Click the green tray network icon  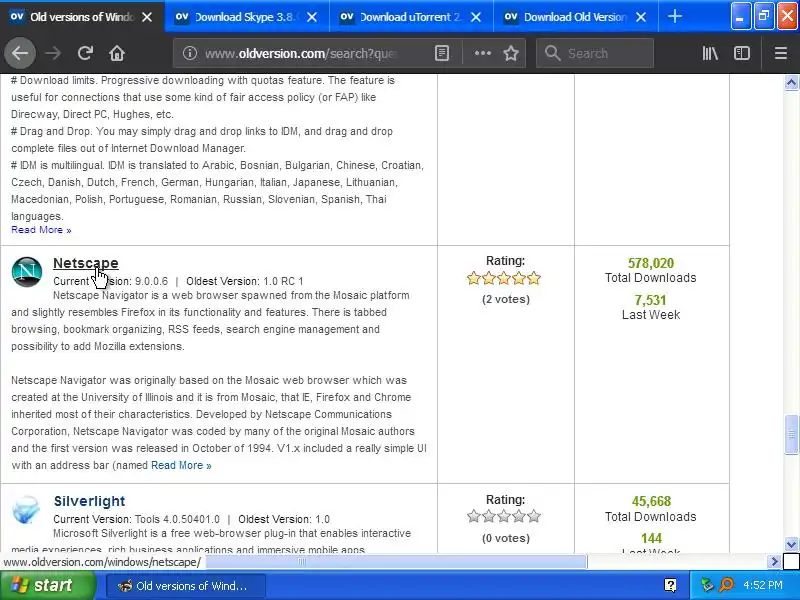pos(707,585)
